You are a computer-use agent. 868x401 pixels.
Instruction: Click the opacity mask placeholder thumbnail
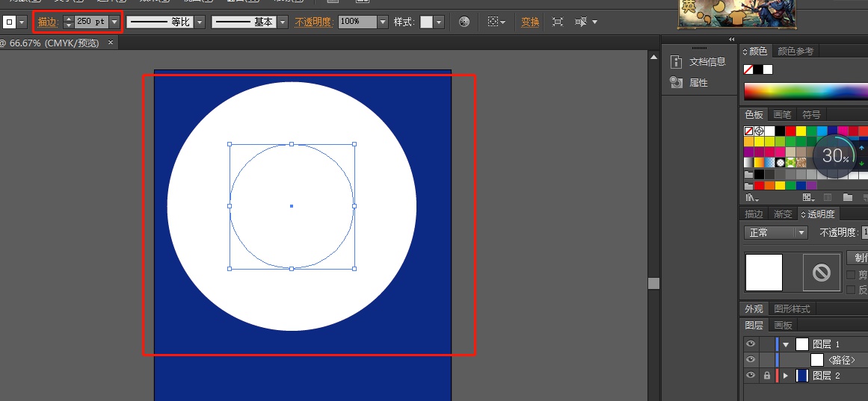coord(821,273)
